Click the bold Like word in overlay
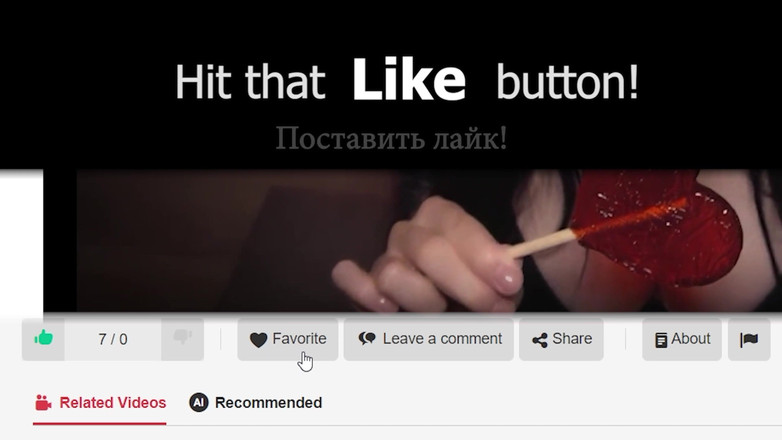The height and width of the screenshot is (440, 782). coord(409,80)
